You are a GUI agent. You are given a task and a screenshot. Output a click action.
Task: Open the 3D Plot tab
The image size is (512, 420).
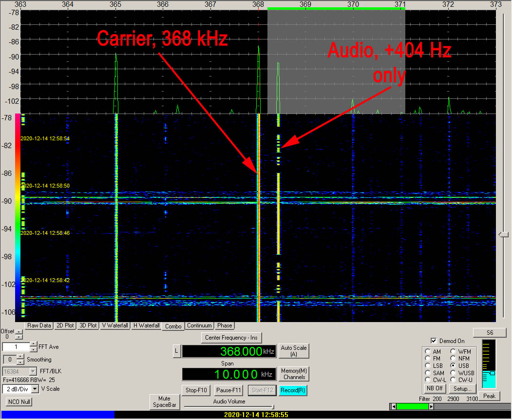[x=88, y=325]
